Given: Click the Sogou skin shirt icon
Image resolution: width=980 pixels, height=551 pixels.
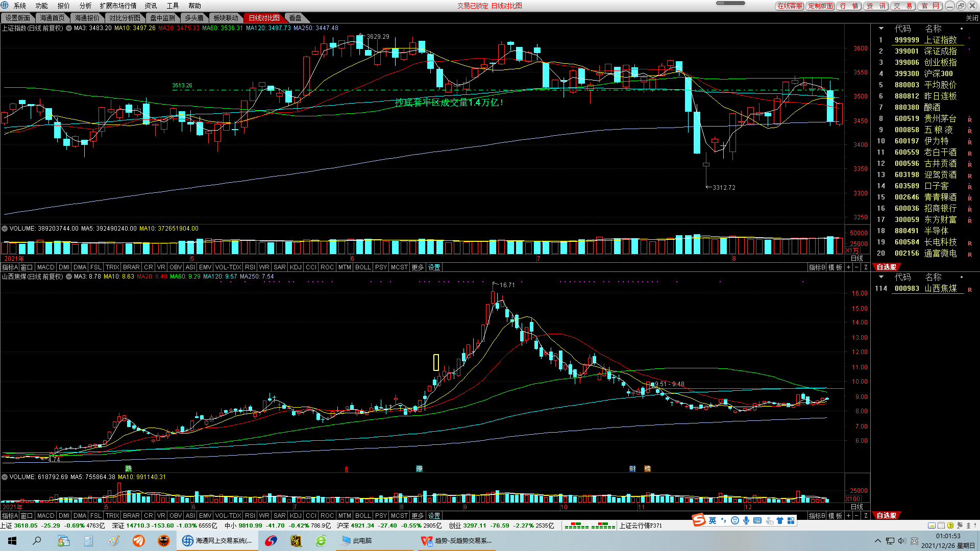Looking at the screenshot, I should 780,520.
